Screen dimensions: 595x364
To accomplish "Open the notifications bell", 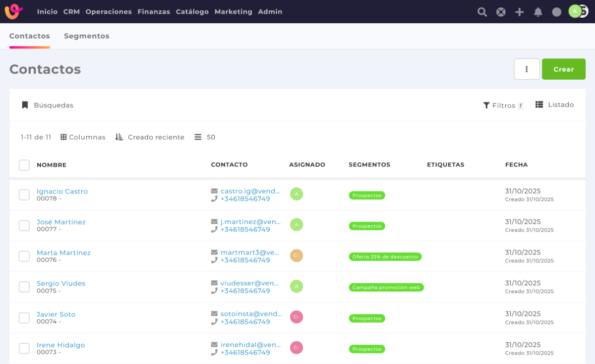I will pyautogui.click(x=538, y=12).
